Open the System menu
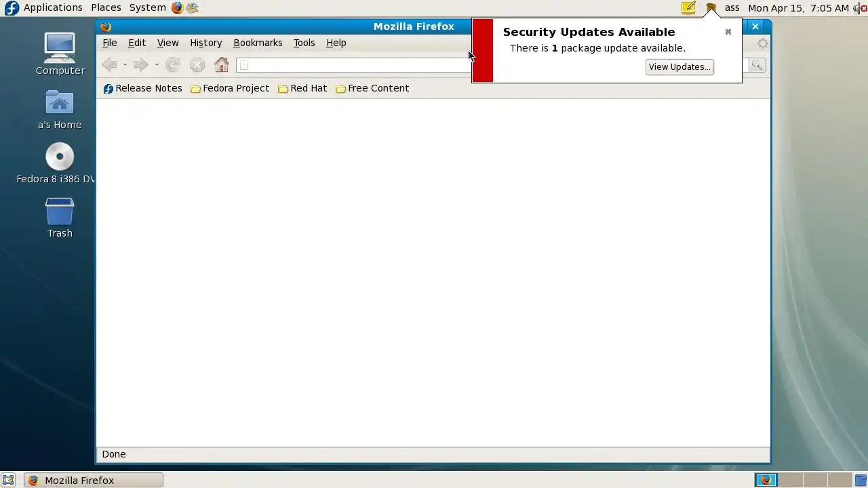 pyautogui.click(x=148, y=7)
